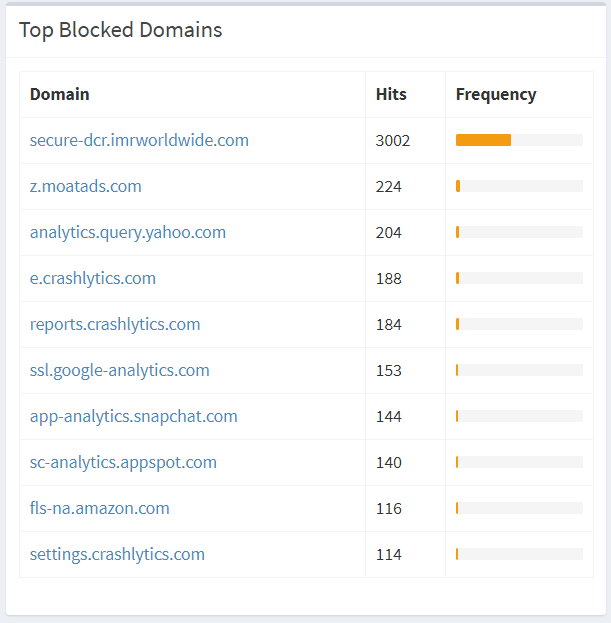Open the z.moatads.com domain link
The width and height of the screenshot is (611, 623).
point(85,186)
